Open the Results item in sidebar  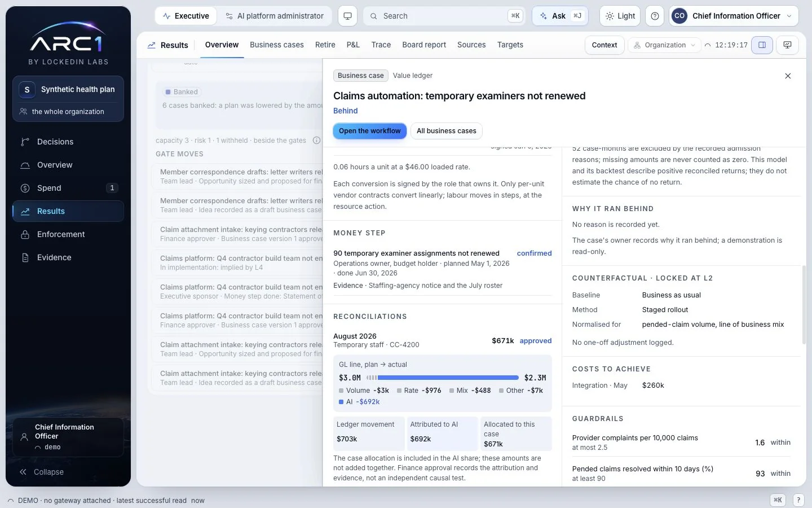click(x=68, y=211)
